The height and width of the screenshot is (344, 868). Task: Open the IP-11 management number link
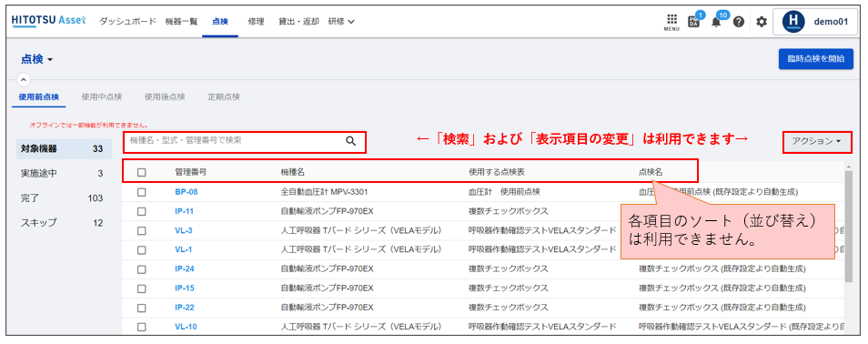185,211
